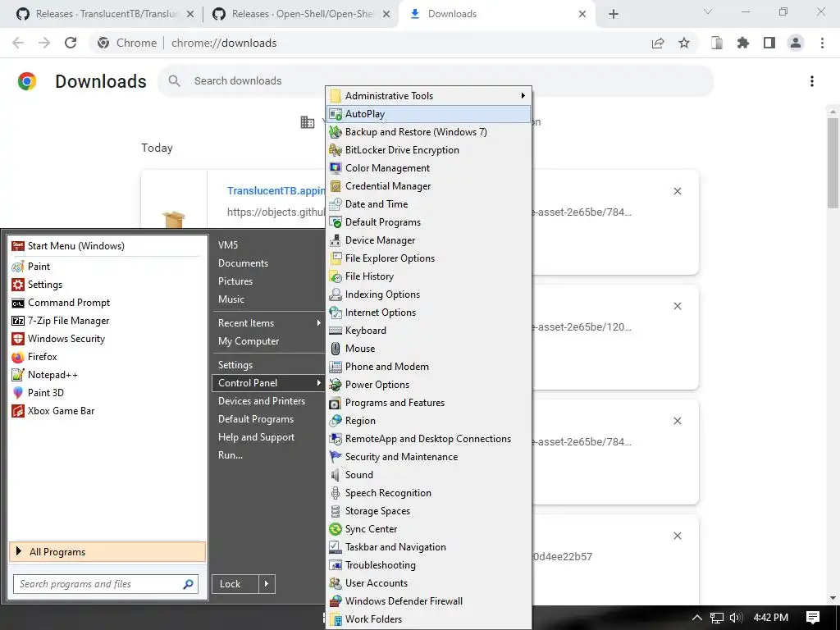Open File History

[428, 276]
